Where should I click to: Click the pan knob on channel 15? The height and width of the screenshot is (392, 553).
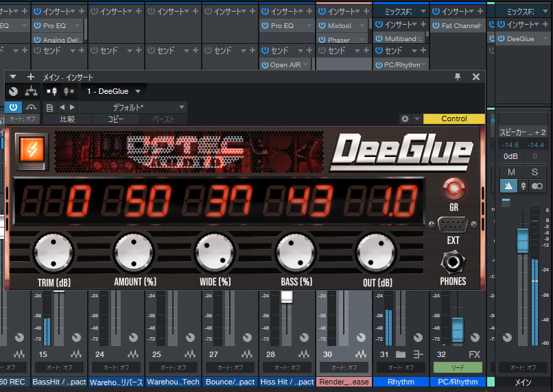pos(76,337)
